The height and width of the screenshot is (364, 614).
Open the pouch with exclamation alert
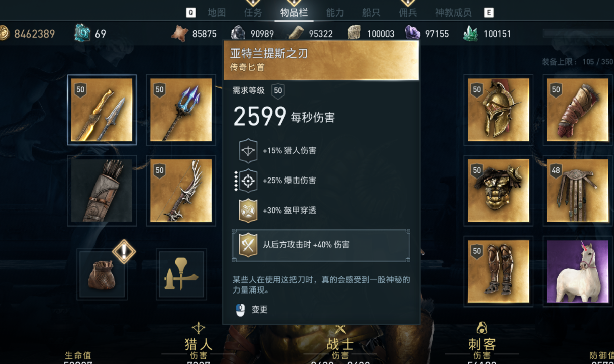pyautogui.click(x=102, y=274)
